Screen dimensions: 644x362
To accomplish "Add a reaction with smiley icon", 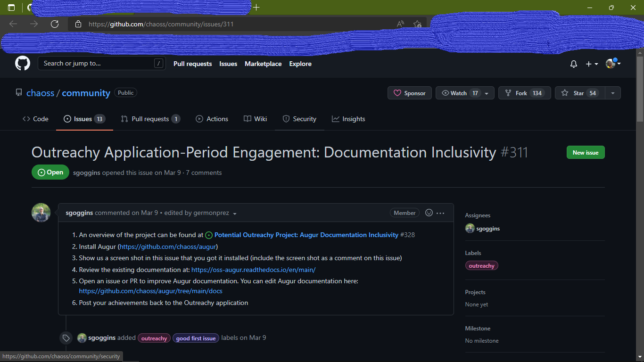I will pyautogui.click(x=429, y=213).
